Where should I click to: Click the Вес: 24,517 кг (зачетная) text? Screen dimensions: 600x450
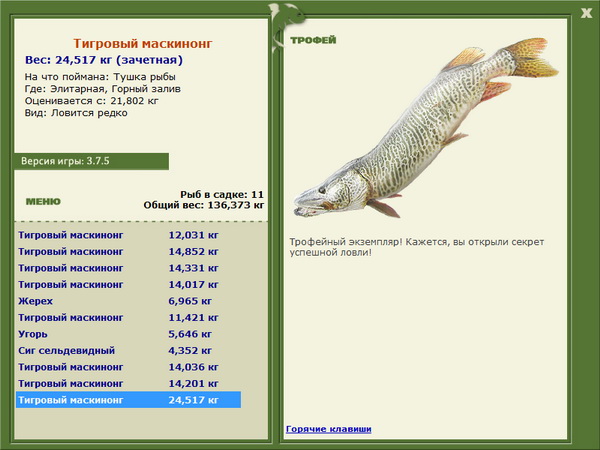104,60
